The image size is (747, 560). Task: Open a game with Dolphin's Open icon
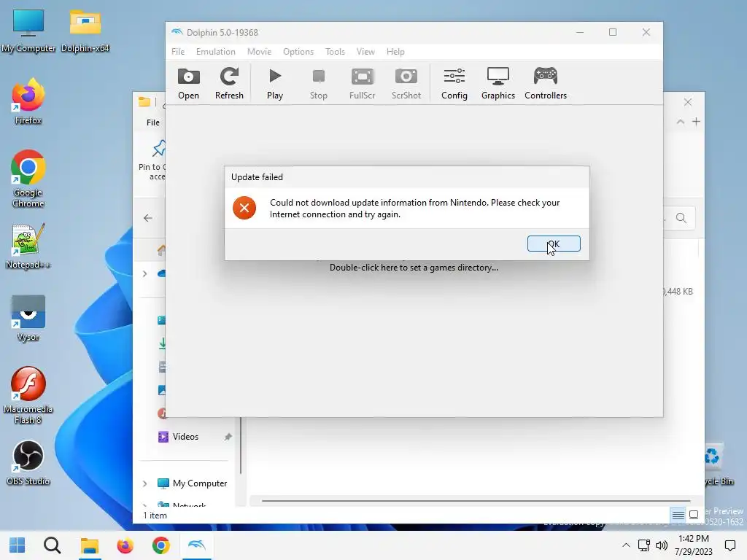189,84
